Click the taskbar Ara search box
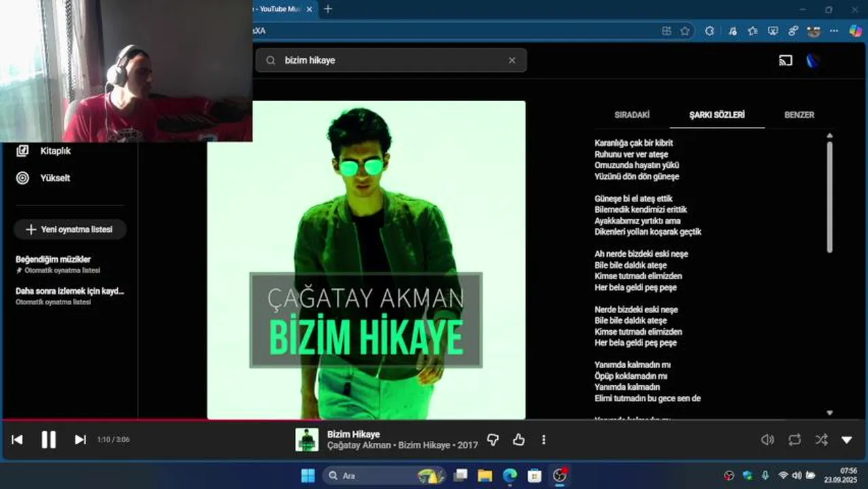Viewport: 868px width, 489px height. (x=384, y=475)
